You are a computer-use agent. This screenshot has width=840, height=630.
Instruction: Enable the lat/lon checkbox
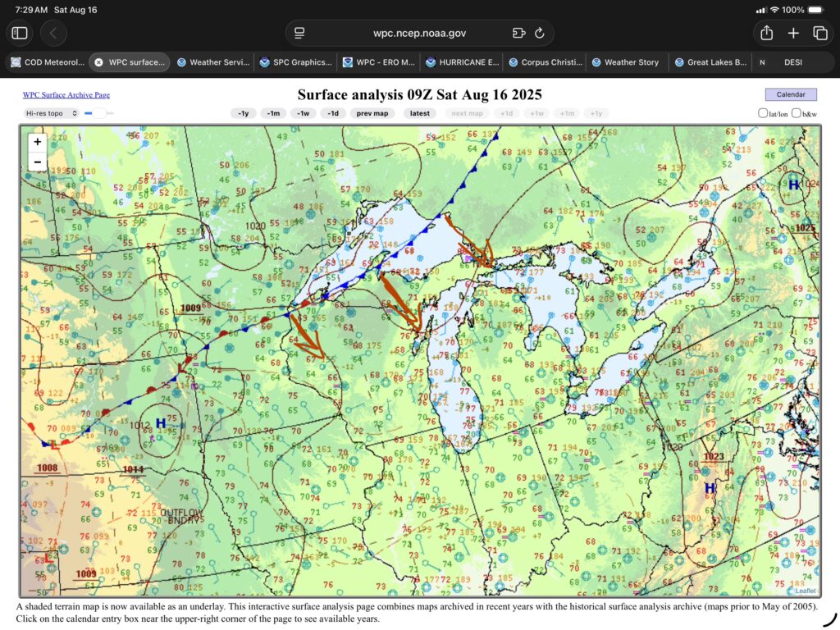tap(763, 113)
